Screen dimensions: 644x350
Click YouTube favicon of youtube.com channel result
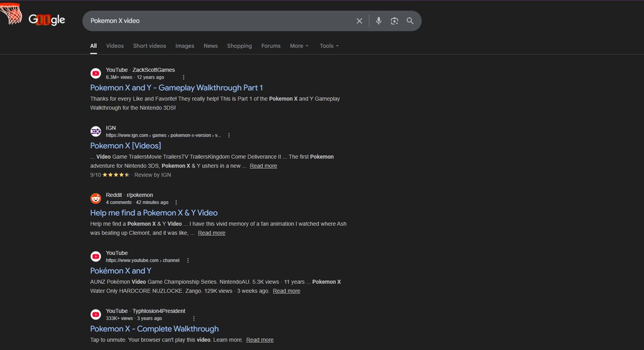click(96, 256)
